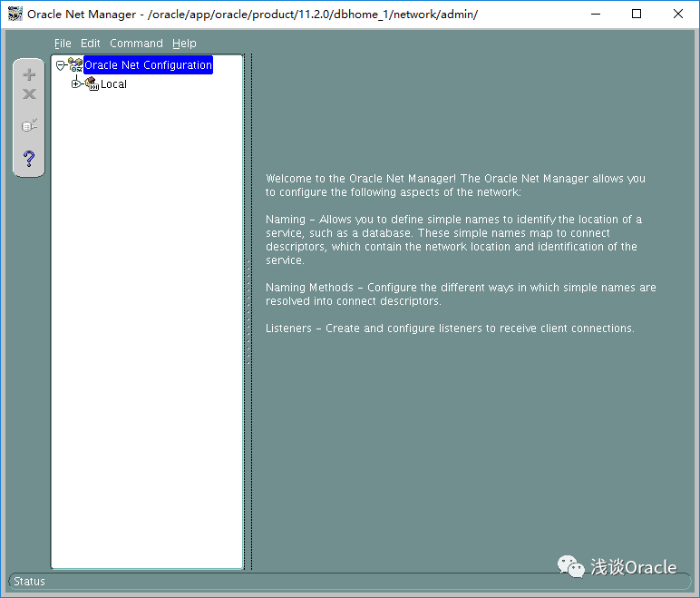The image size is (700, 598).
Task: Open help via the question mark icon
Action: click(29, 158)
